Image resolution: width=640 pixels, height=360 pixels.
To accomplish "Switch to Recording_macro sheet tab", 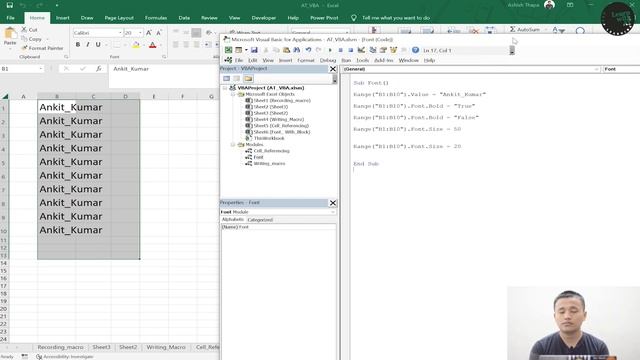I will click(60, 347).
